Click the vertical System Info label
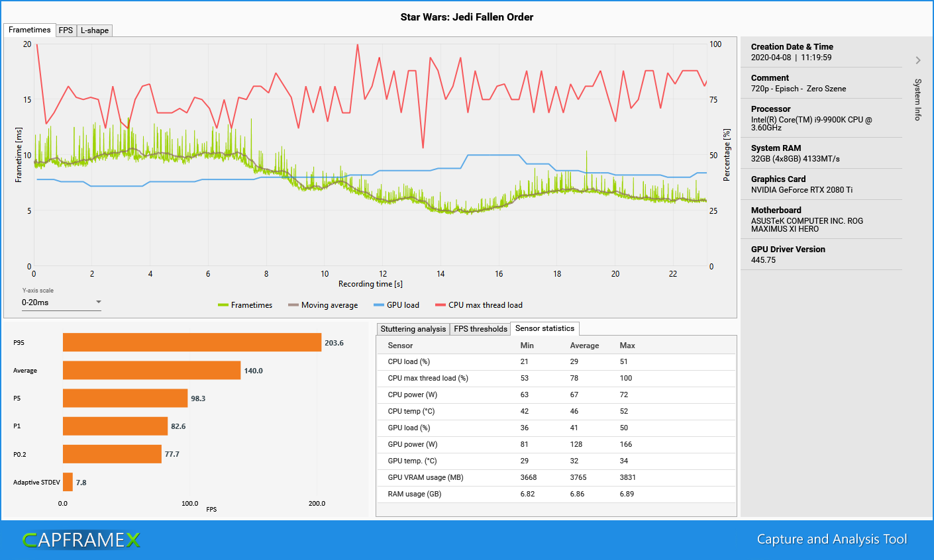 [918, 99]
